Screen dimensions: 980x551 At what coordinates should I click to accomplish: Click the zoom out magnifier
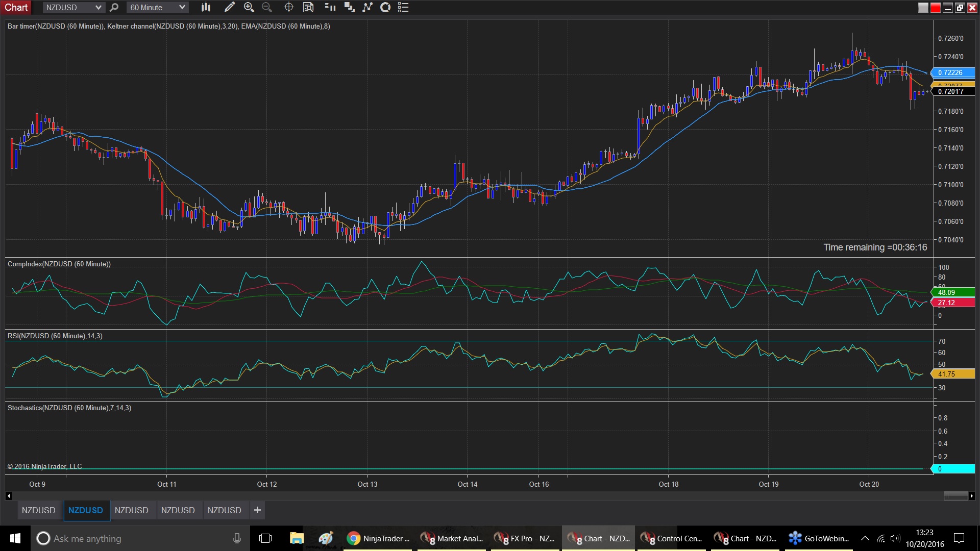coord(266,7)
